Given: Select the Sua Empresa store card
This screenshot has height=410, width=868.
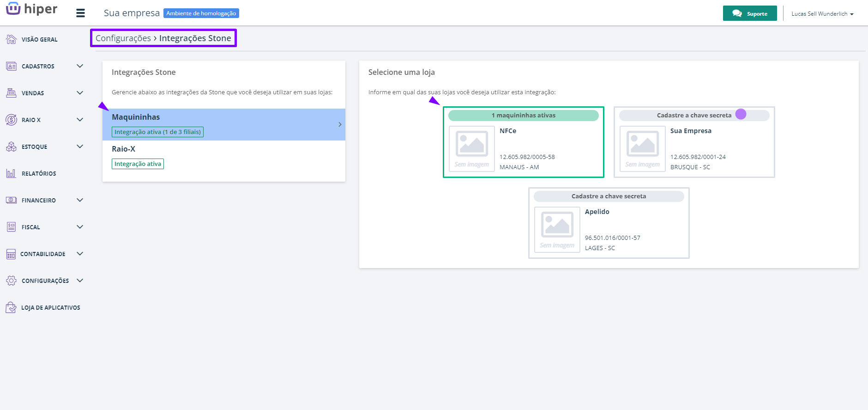Looking at the screenshot, I should (x=694, y=142).
